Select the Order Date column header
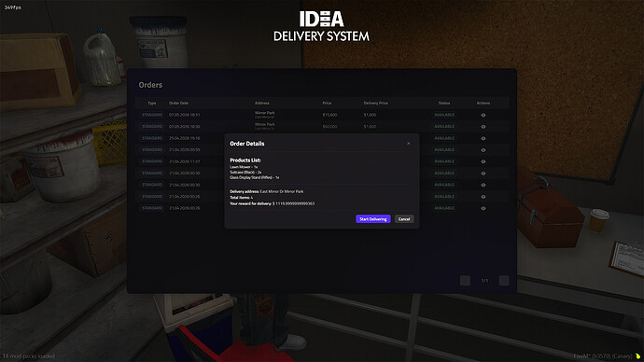Screen dimensions: 644x362 pos(178,103)
